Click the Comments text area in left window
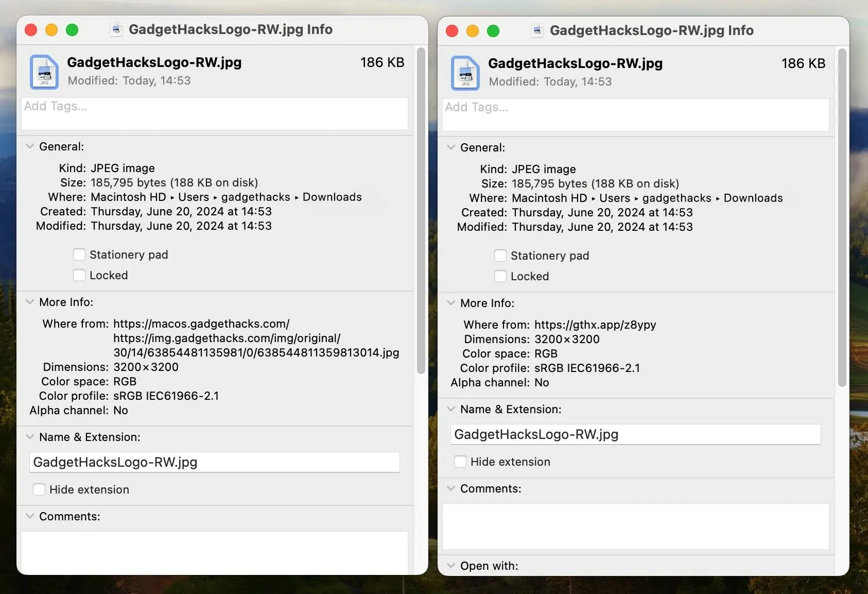The height and width of the screenshot is (594, 868). tap(215, 552)
